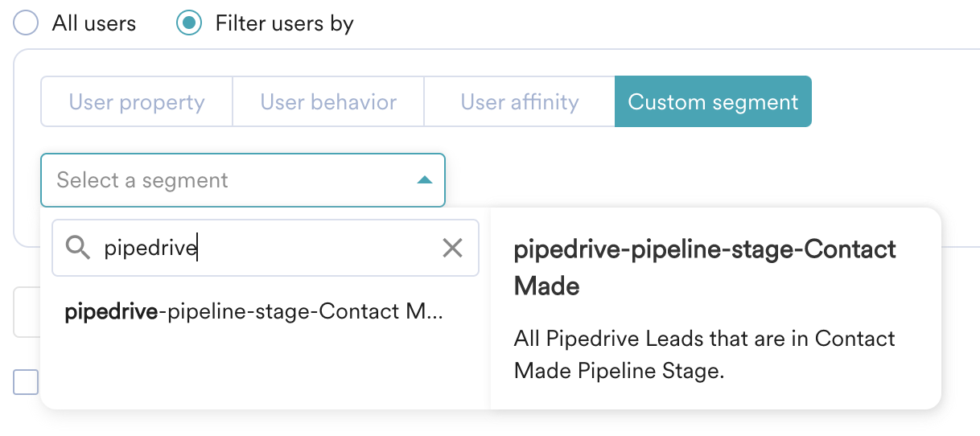The image size is (980, 436).
Task: Open the Select a segment dropdown
Action: (x=243, y=180)
